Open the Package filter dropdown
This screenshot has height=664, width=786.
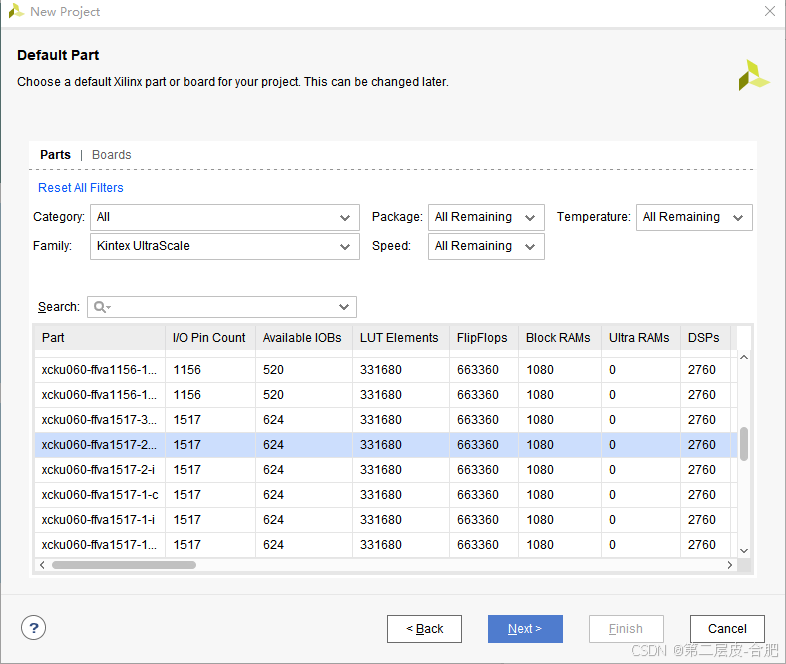click(486, 217)
